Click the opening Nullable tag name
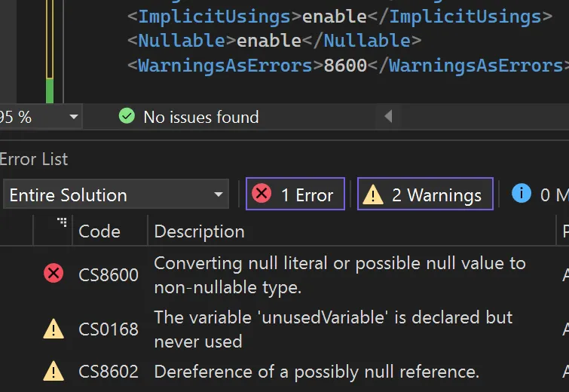The width and height of the screenshot is (569, 392). click(182, 40)
